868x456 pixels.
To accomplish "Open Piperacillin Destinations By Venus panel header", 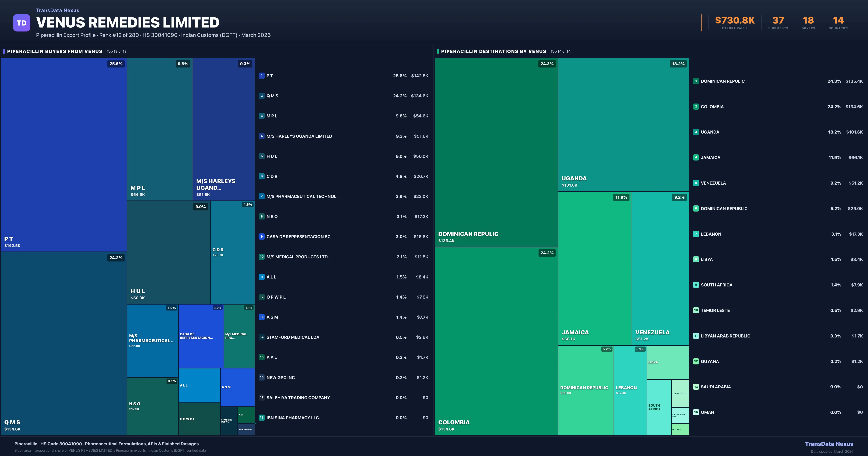I will click(493, 51).
